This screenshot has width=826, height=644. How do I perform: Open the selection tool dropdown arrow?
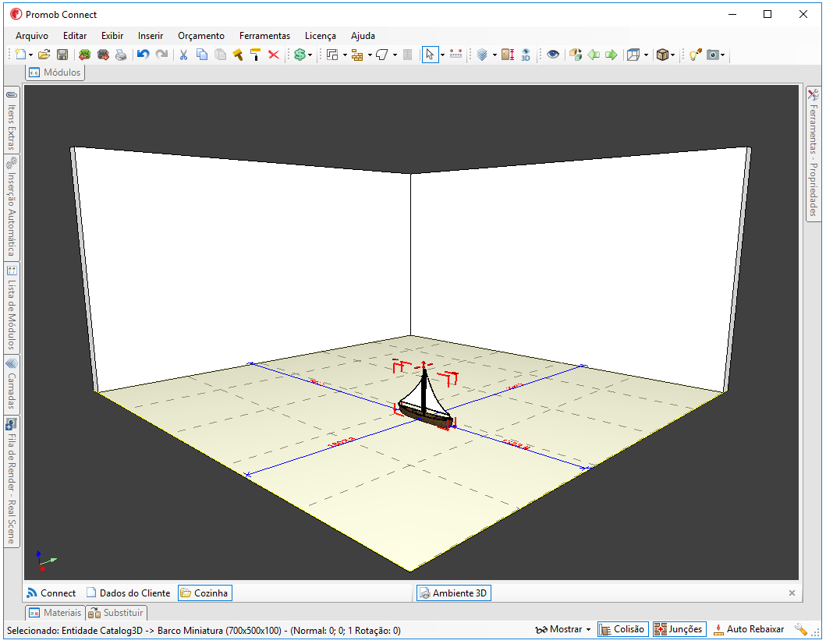click(x=442, y=55)
